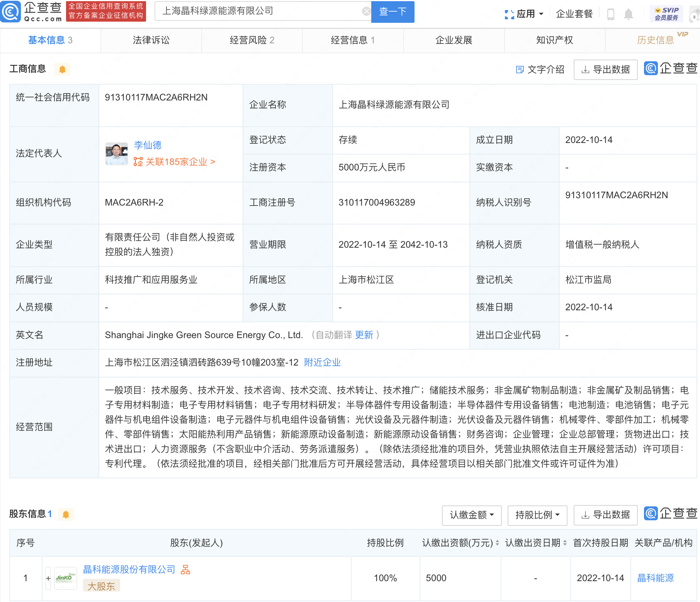Switch to the 企业发展 tab
The height and width of the screenshot is (602, 700).
[454, 40]
